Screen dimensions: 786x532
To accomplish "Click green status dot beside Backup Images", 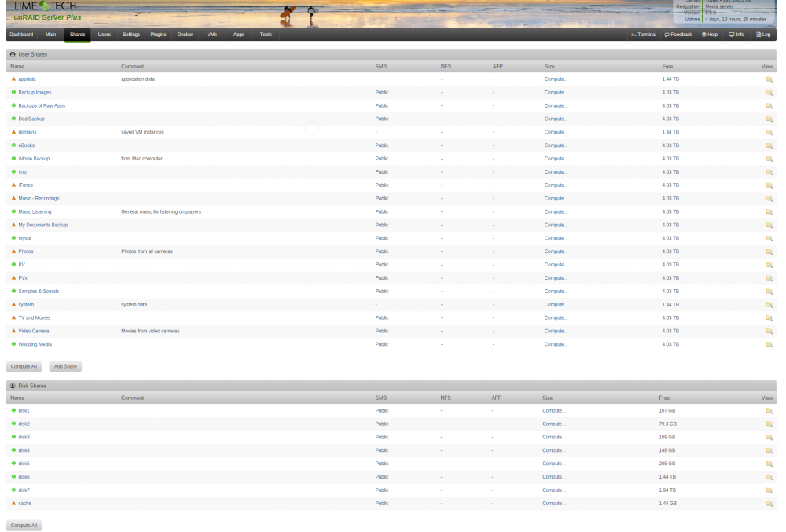I will coord(13,92).
